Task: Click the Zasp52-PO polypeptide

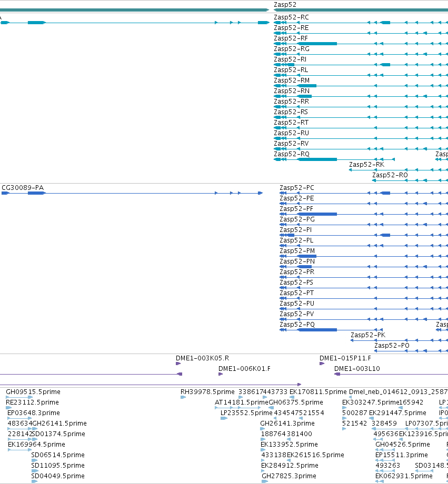Action: 392,345
